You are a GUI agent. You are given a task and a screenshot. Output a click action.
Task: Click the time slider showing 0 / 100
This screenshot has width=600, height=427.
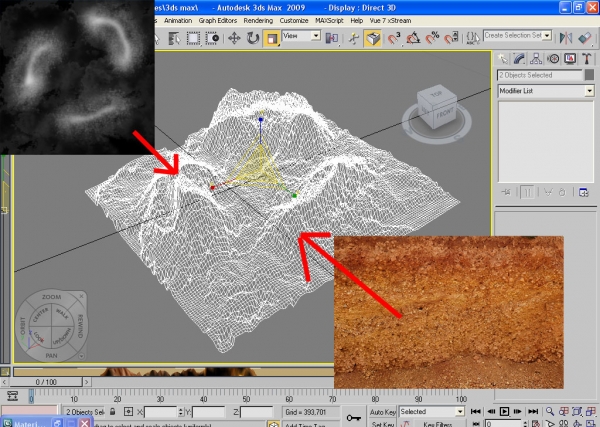46,382
